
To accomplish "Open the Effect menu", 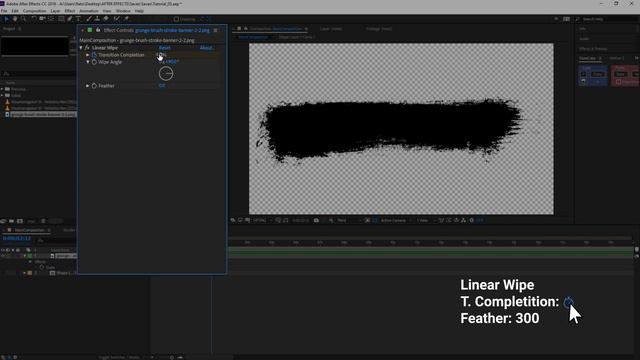I will click(x=70, y=11).
